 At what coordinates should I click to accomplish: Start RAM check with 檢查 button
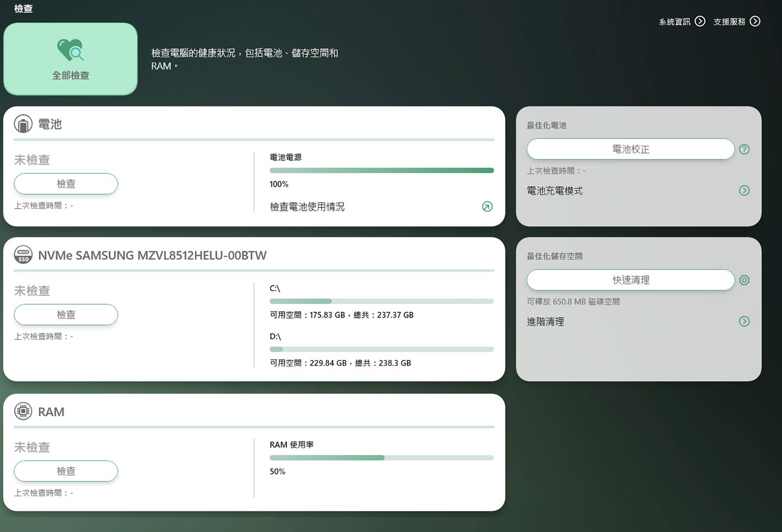[66, 471]
